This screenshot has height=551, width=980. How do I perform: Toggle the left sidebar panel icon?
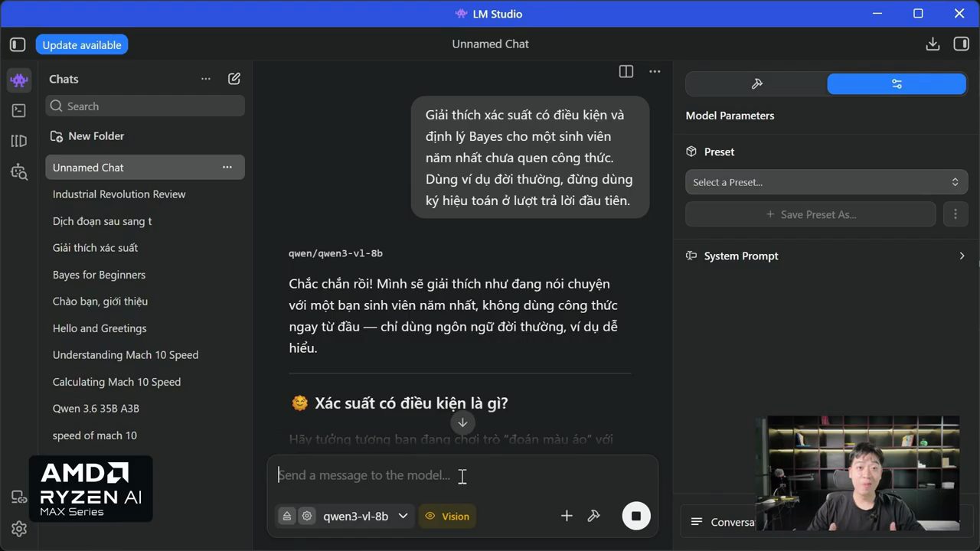(x=18, y=44)
